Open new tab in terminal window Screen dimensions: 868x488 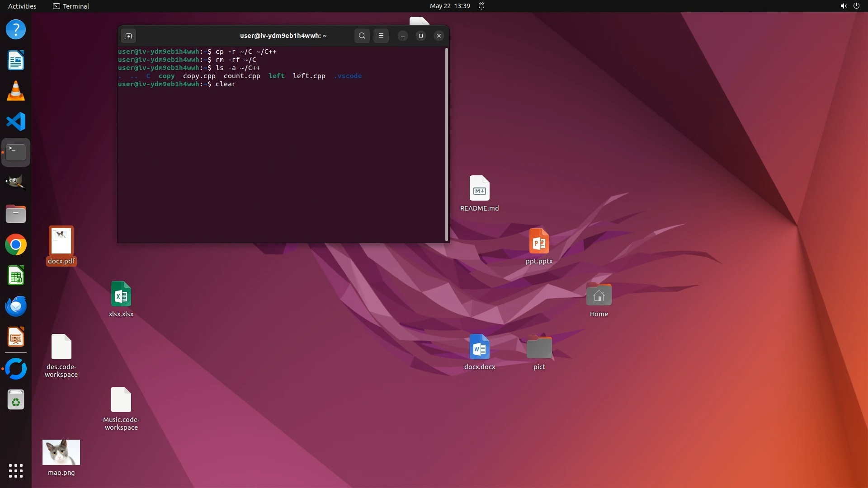coord(128,36)
